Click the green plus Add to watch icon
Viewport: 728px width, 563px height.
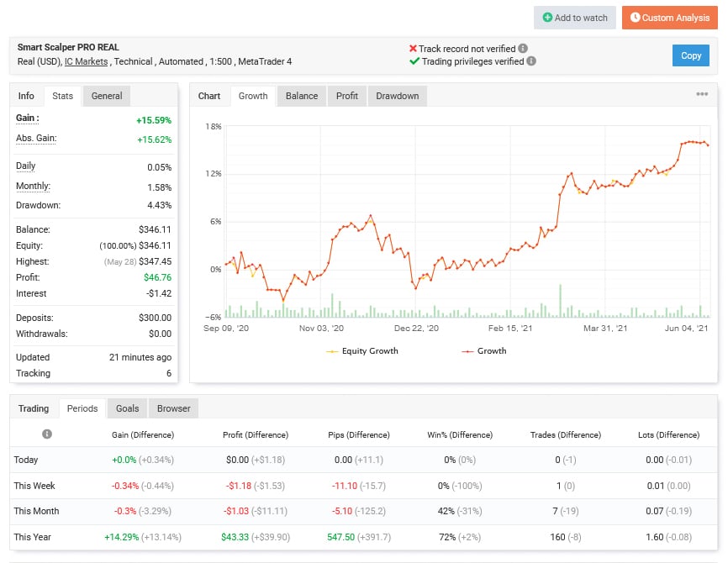(x=548, y=18)
